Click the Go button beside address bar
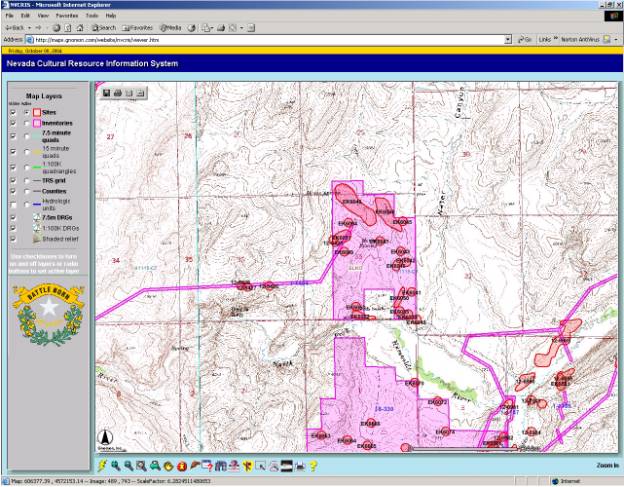624x487 pixels. (x=526, y=39)
